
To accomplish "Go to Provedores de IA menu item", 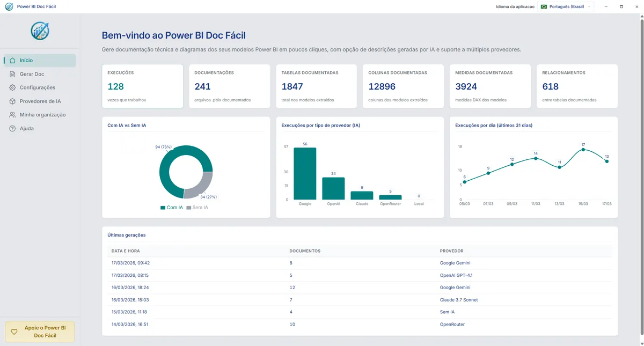I will click(40, 101).
